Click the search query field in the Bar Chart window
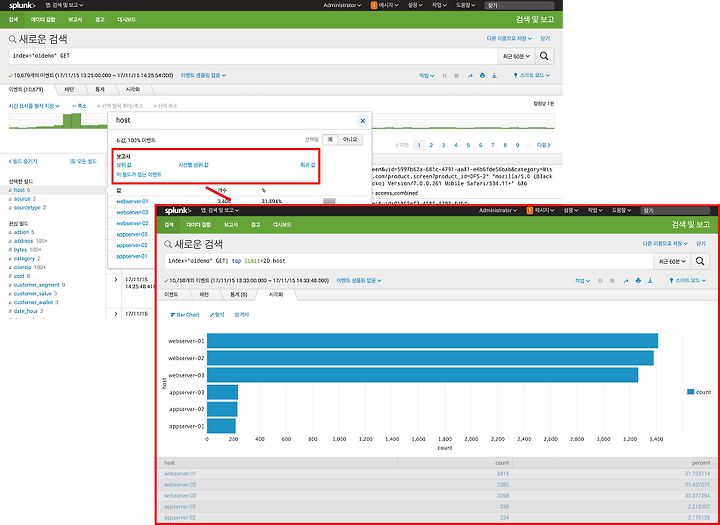The height and width of the screenshot is (525, 720). [x=409, y=261]
